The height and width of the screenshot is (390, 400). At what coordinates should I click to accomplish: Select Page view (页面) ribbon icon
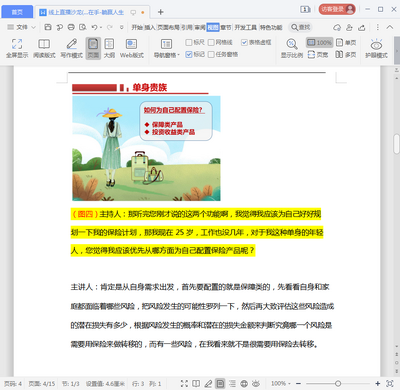93,48
